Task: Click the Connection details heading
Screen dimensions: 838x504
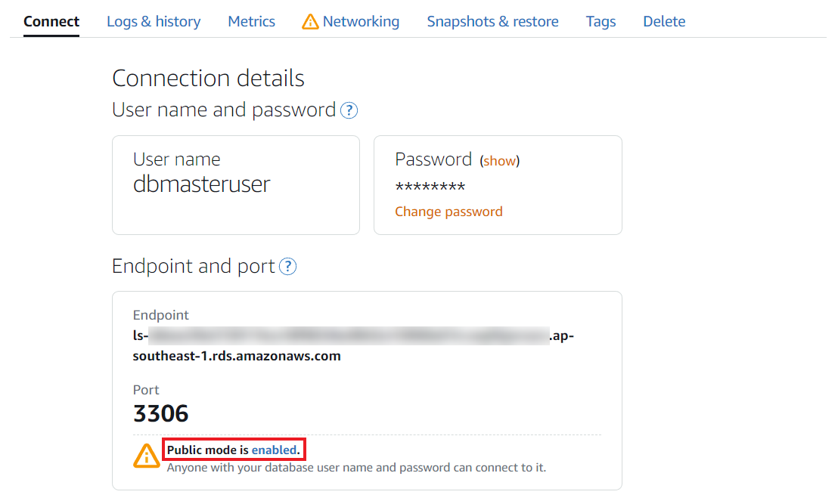Action: (x=208, y=78)
